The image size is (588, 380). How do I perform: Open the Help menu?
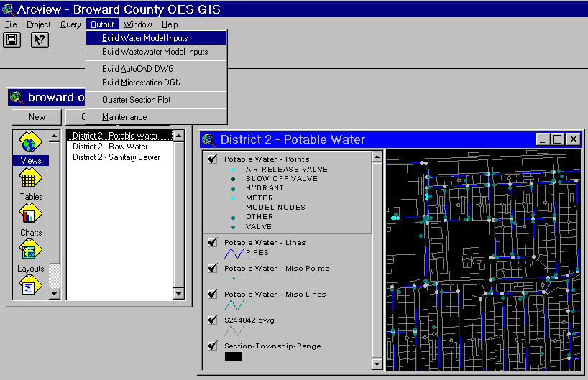pyautogui.click(x=170, y=24)
